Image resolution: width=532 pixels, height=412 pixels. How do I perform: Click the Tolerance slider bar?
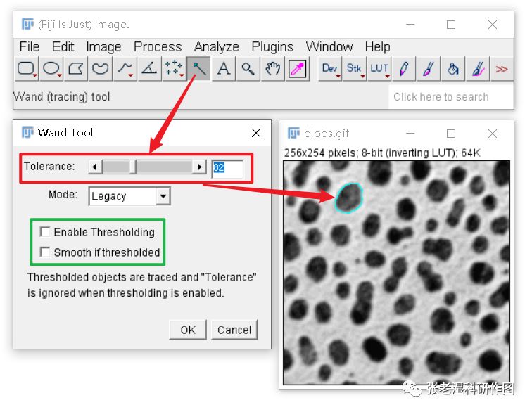[x=147, y=167]
